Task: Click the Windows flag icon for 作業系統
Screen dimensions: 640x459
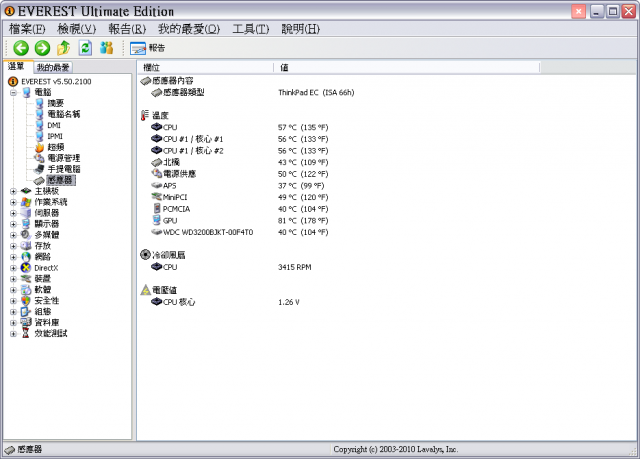Action: click(x=26, y=202)
